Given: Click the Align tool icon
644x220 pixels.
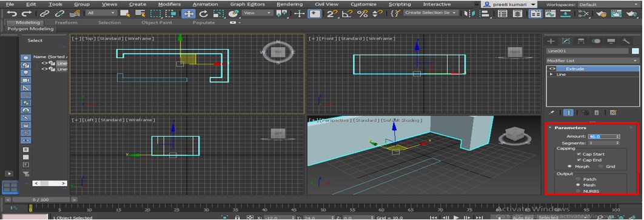Looking at the screenshot, I should (x=485, y=13).
